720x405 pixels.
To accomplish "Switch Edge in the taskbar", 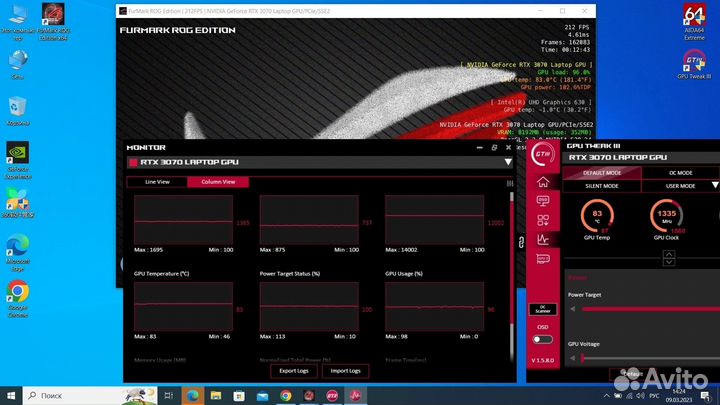I will point(192,395).
